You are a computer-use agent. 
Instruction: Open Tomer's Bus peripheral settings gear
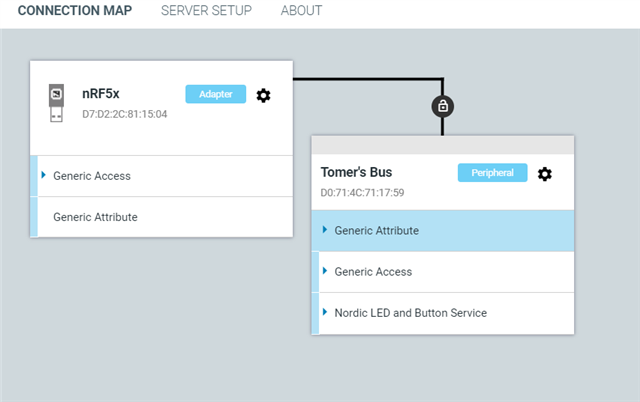tap(544, 174)
